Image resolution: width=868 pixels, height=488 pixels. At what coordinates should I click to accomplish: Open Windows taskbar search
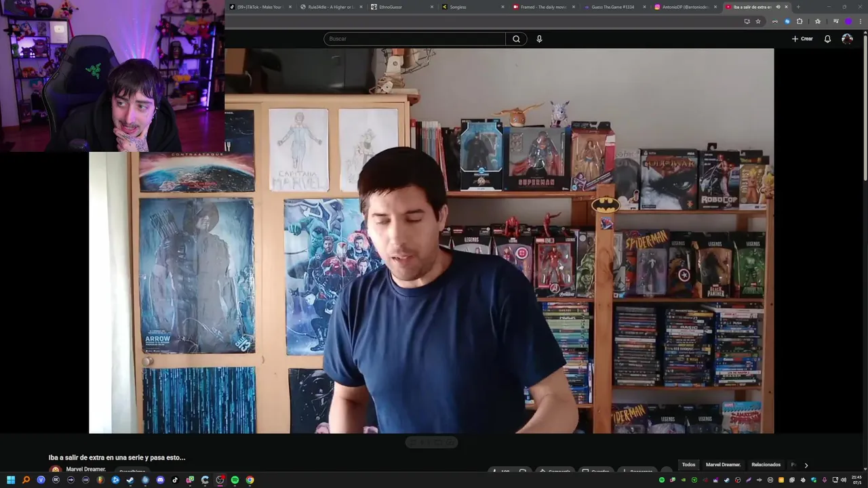26,480
